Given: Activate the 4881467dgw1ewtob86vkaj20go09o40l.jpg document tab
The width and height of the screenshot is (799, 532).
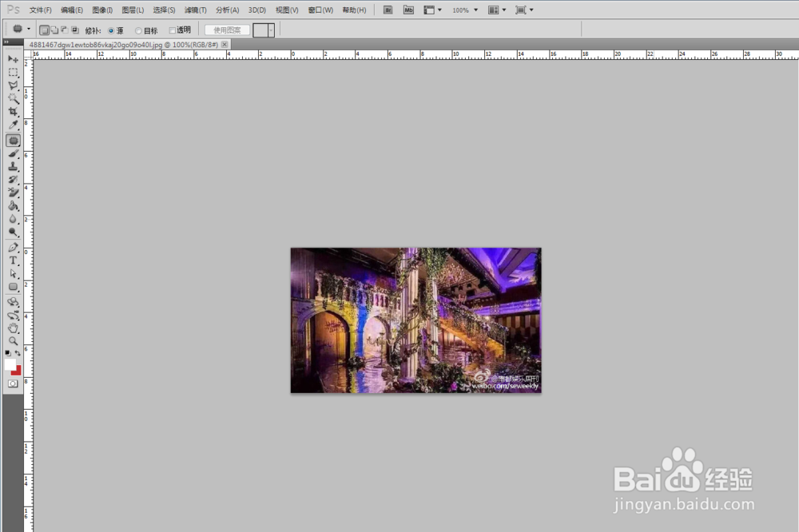Looking at the screenshot, I should [123, 45].
